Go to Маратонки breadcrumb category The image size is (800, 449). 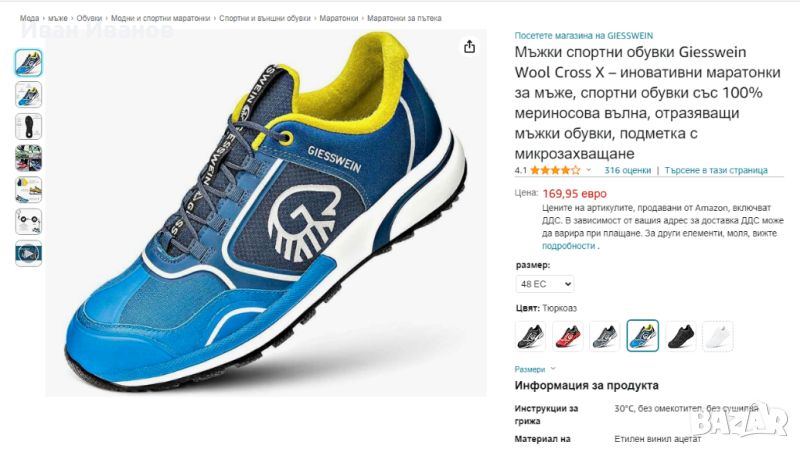[x=339, y=18]
